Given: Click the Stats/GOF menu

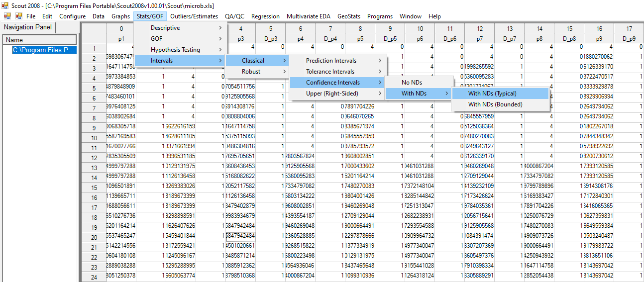Looking at the screenshot, I should point(150,16).
